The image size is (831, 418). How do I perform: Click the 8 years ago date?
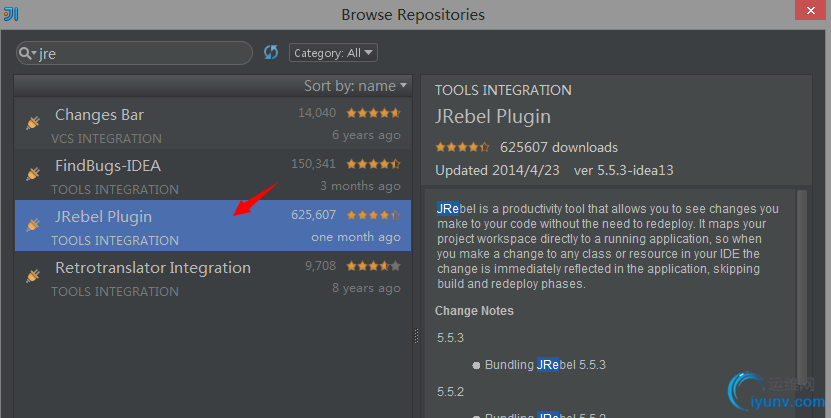click(366, 288)
